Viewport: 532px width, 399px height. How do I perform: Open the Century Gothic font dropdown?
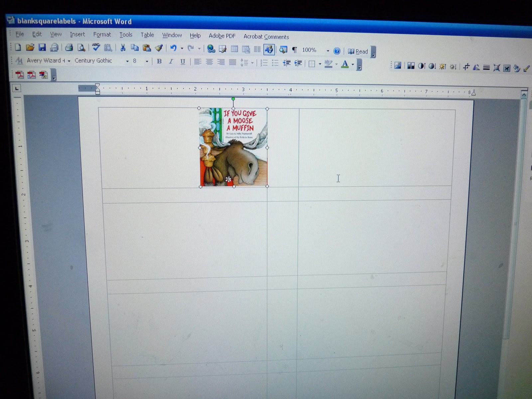(x=127, y=62)
